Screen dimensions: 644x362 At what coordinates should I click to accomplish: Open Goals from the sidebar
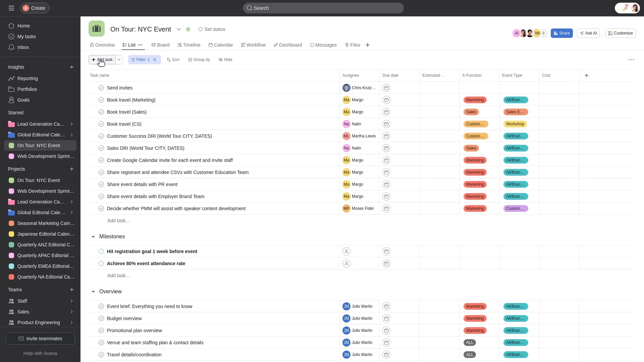click(x=23, y=100)
